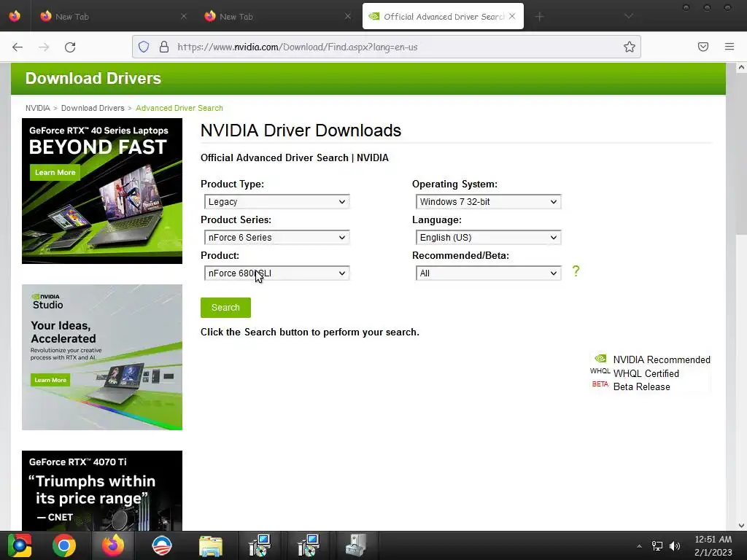The width and height of the screenshot is (747, 560).
Task: Open the Product Series dropdown
Action: (x=276, y=237)
